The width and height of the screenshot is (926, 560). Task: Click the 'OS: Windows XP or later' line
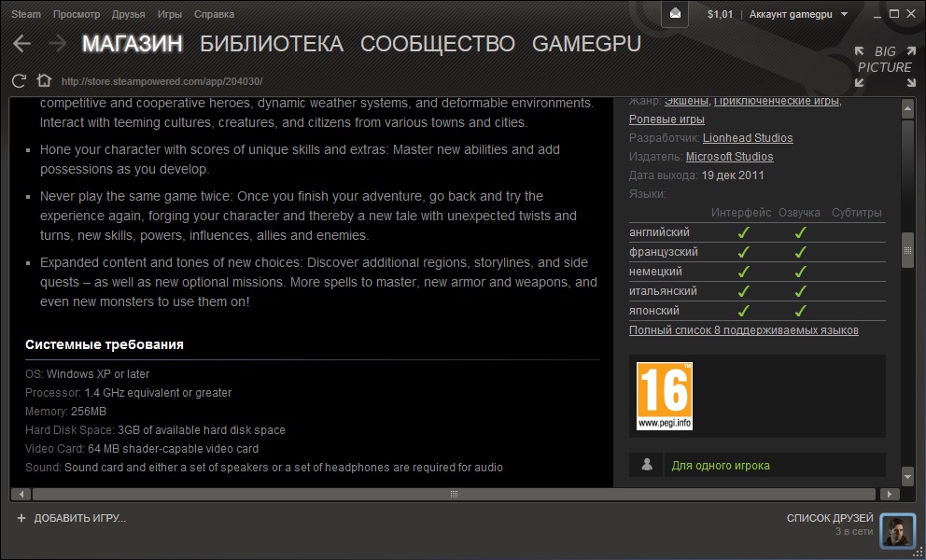(x=88, y=374)
